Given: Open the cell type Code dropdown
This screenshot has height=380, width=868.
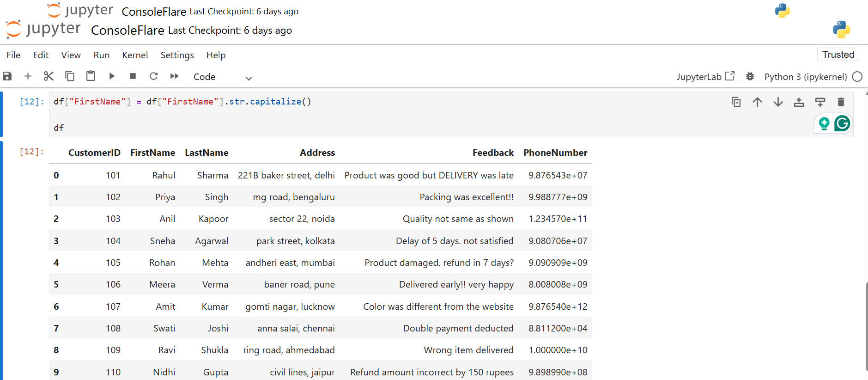Looking at the screenshot, I should [x=223, y=77].
